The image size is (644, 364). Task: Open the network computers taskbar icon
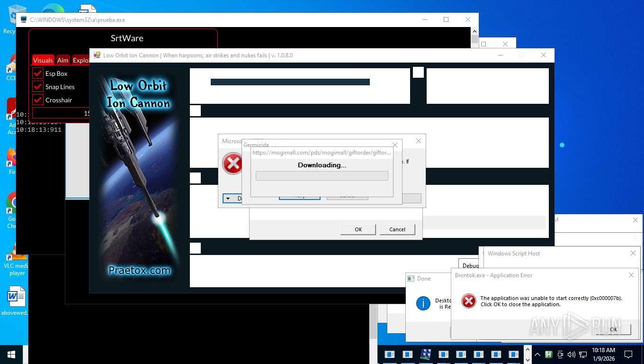point(425,354)
